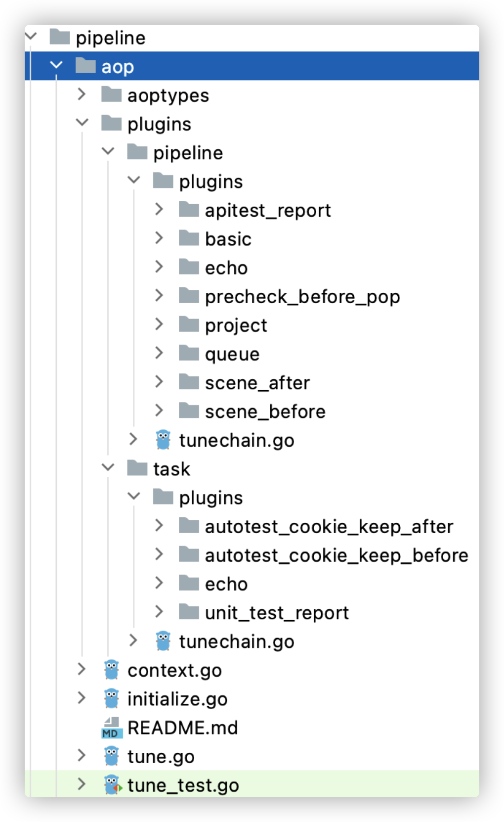
Task: Click the Markdown icon beside README.md
Action: tap(111, 728)
